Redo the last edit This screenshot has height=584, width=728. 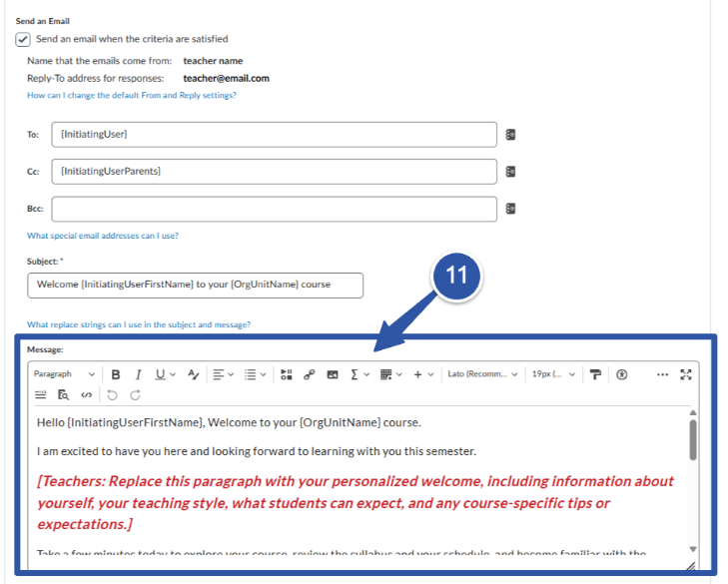[x=135, y=395]
